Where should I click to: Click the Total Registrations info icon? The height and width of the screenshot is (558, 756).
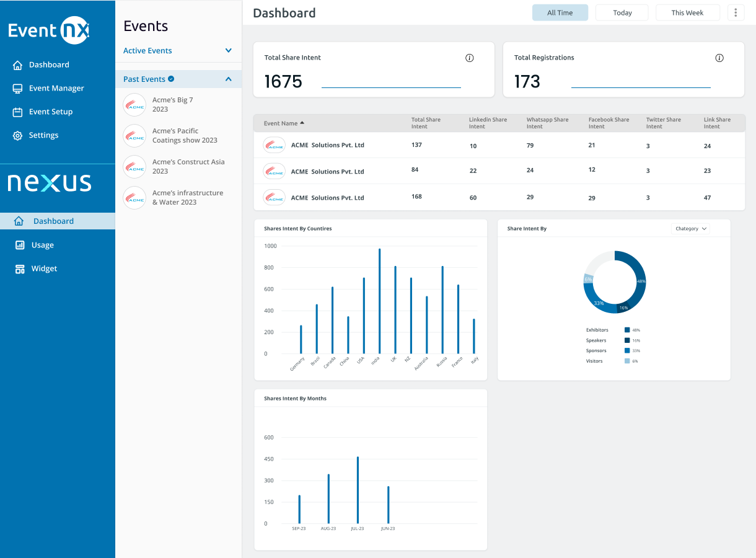coord(719,58)
